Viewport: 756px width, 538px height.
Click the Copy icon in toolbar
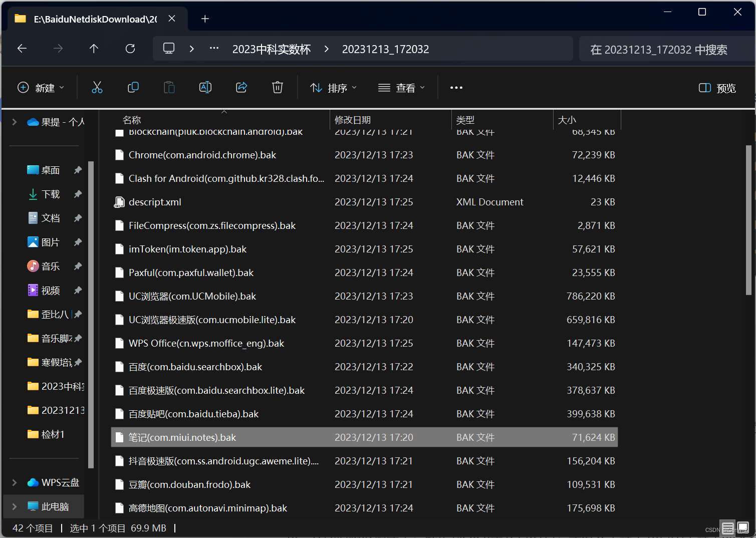[x=133, y=88]
